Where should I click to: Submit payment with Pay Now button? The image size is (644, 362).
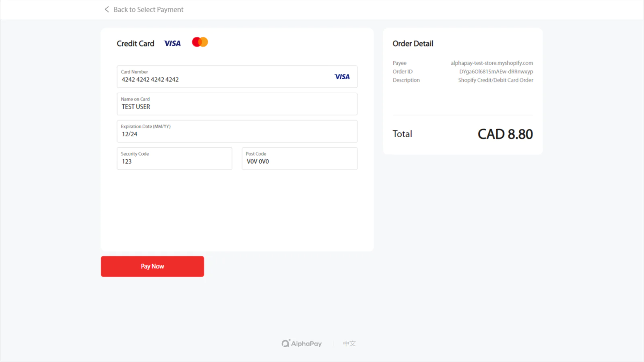tap(153, 266)
